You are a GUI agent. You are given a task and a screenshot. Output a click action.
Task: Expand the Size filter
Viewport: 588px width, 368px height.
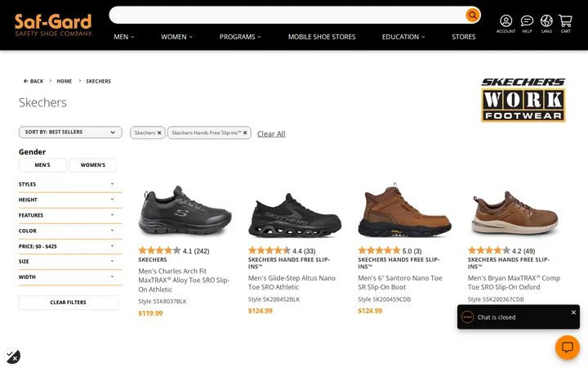tap(70, 262)
